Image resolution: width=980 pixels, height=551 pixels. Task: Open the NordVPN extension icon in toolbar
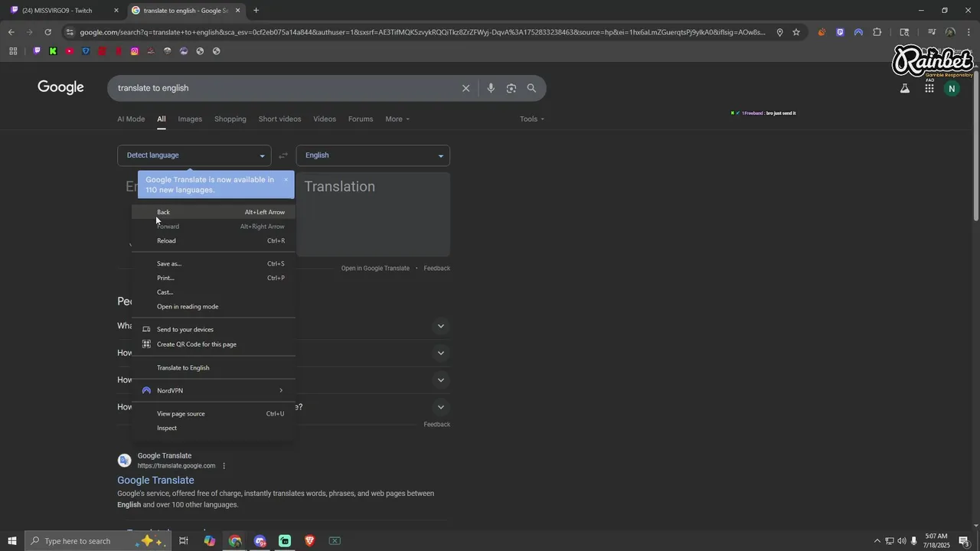click(x=858, y=32)
